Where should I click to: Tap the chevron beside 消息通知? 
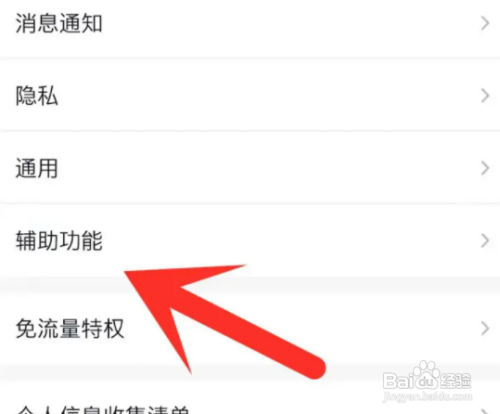[485, 24]
